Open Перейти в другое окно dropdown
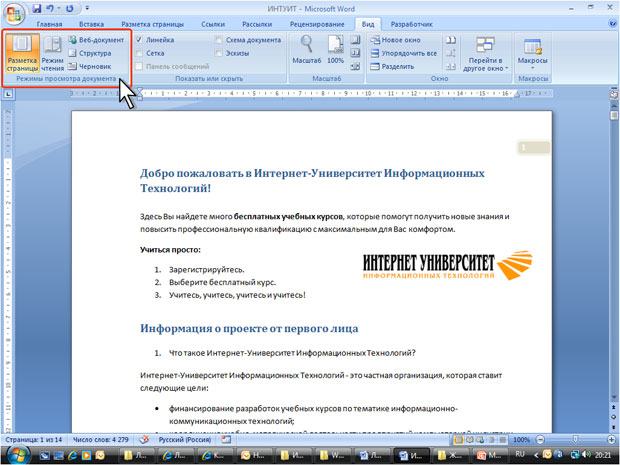This screenshot has height=465, width=620. (486, 54)
